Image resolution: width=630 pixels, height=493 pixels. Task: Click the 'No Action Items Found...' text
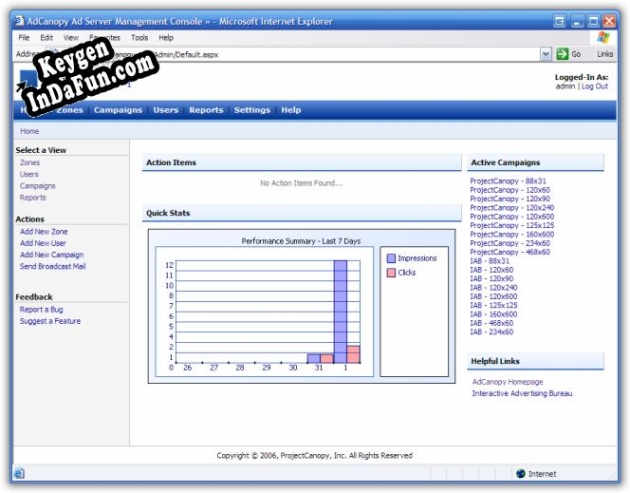(x=301, y=183)
